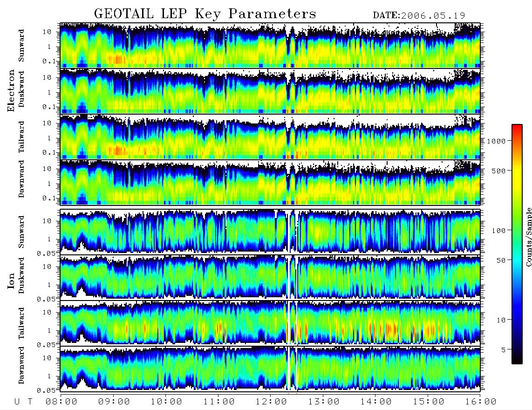Image resolution: width=532 pixels, height=410 pixels.
Task: Select the Electron Duskward spectrogram panel
Action: click(270, 91)
